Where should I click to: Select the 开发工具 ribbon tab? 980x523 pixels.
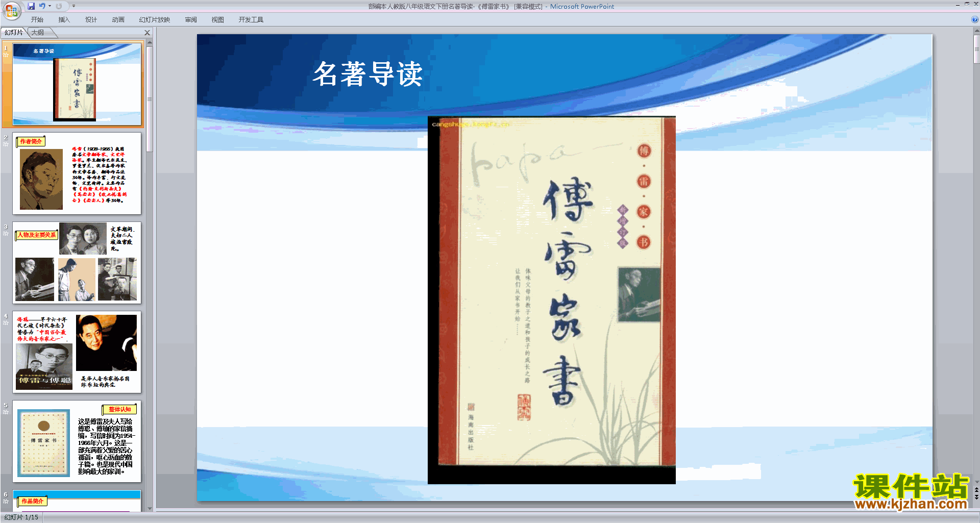(x=251, y=20)
